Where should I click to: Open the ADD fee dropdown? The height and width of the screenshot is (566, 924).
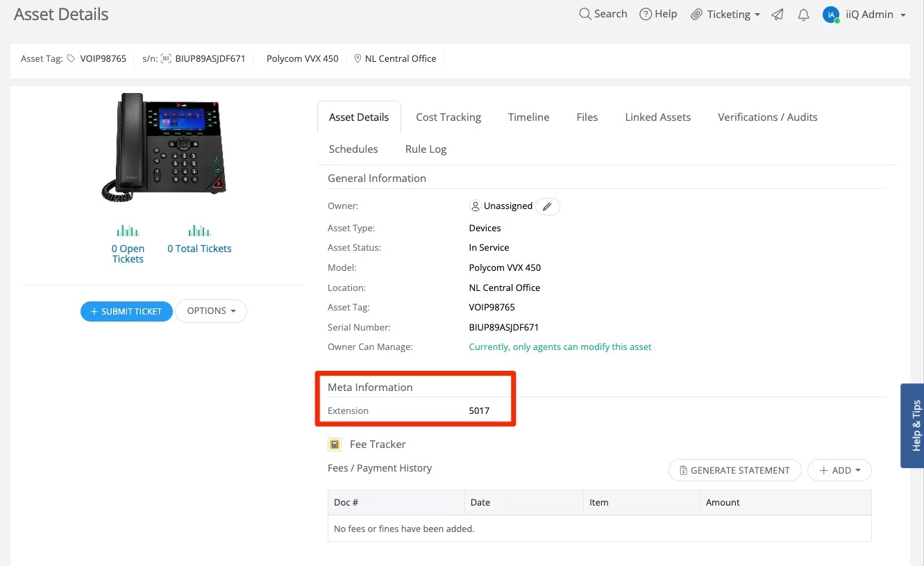(x=839, y=470)
